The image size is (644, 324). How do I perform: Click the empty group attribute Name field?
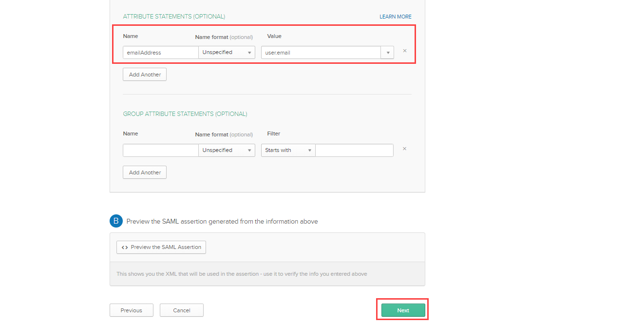[160, 150]
